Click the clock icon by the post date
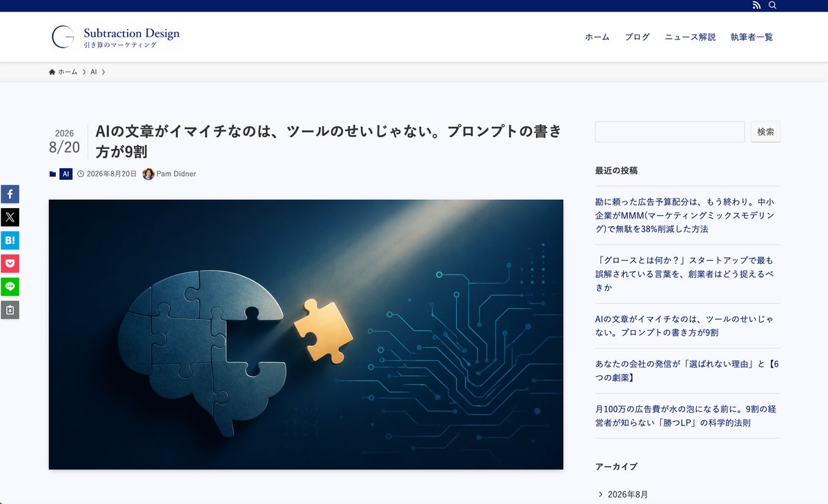 (x=81, y=174)
